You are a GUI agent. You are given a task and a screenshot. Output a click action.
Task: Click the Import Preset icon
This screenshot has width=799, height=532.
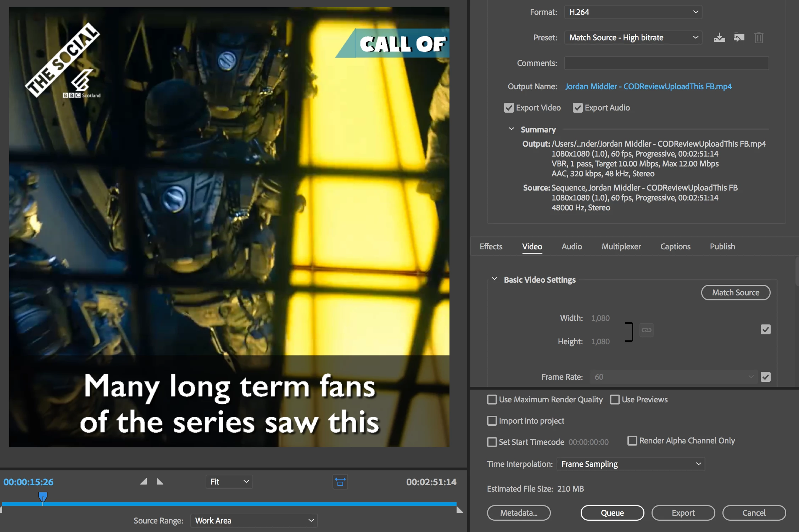click(739, 38)
